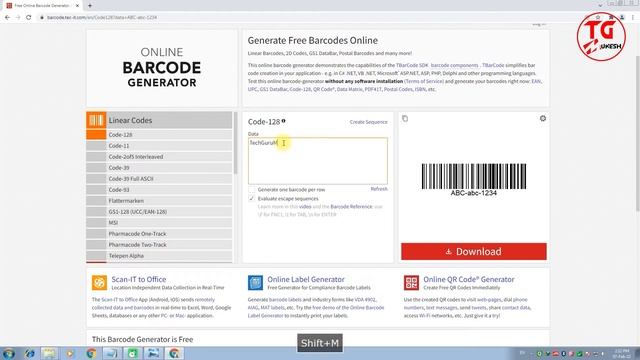The width and height of the screenshot is (640, 360).
Task: Click the browser forward arrow
Action: [x=18, y=18]
